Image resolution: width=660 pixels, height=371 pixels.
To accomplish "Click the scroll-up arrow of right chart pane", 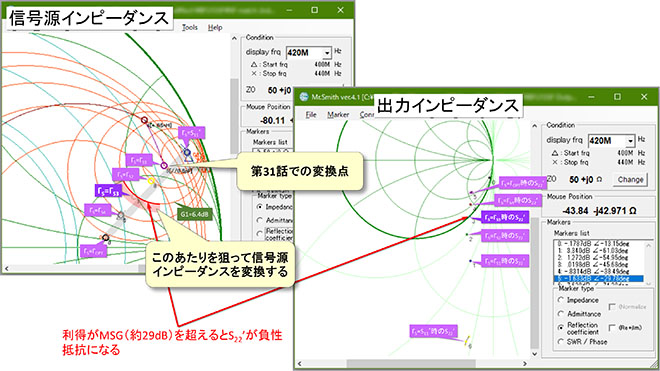I will pyautogui.click(x=535, y=125).
